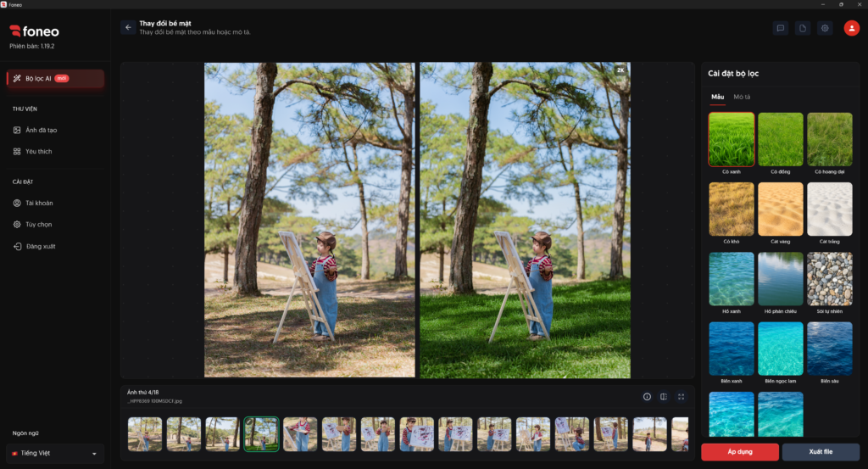This screenshot has width=868, height=469.
Task: Select the Mẫu tab
Action: (x=717, y=97)
